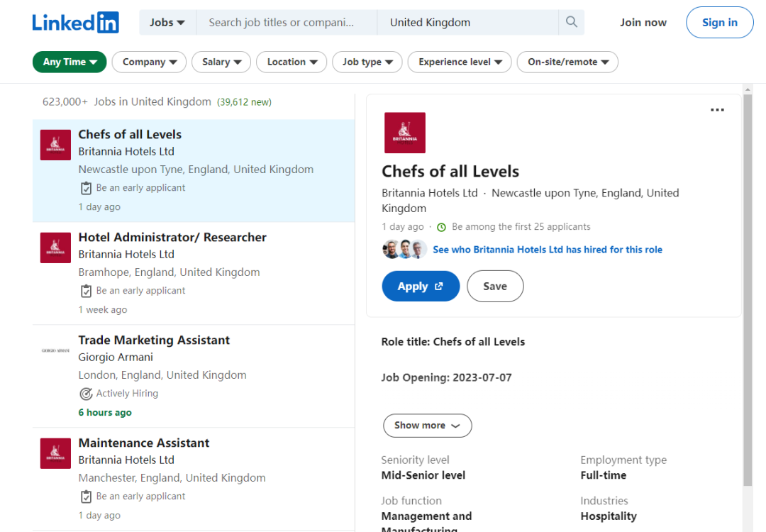Expand the On-site/remote filter
This screenshot has height=532, width=766.
coord(567,62)
